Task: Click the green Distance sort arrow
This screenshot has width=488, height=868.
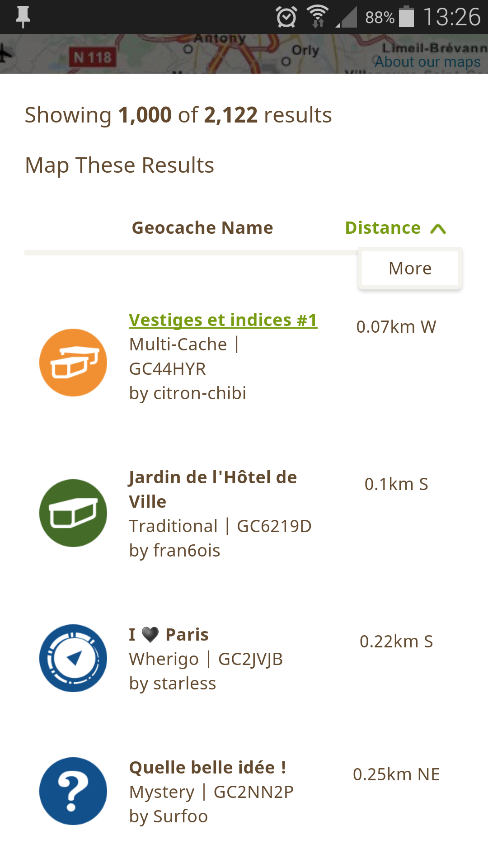Action: tap(438, 229)
